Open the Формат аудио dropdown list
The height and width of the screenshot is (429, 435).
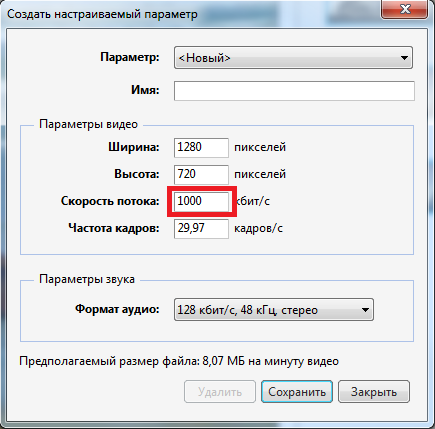[x=274, y=310]
